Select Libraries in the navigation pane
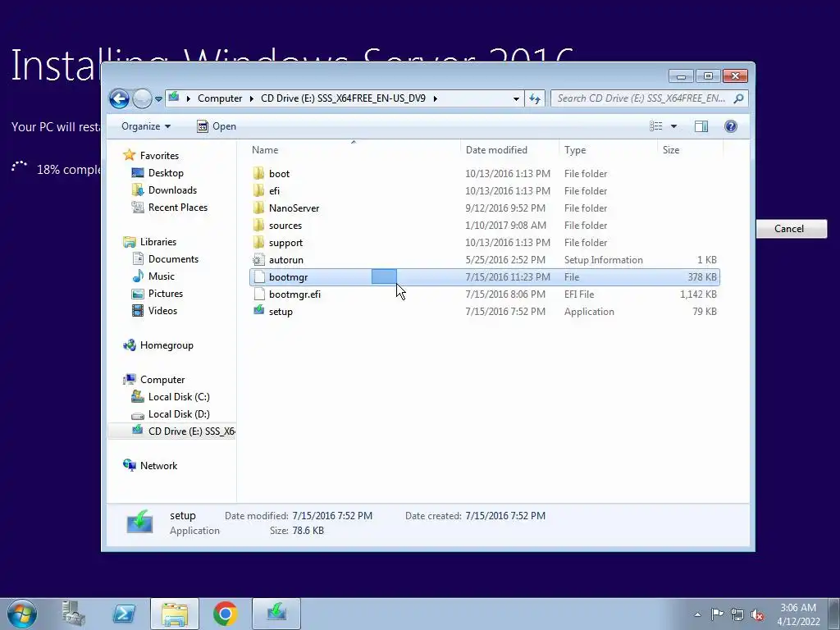The image size is (840, 630). click(158, 242)
